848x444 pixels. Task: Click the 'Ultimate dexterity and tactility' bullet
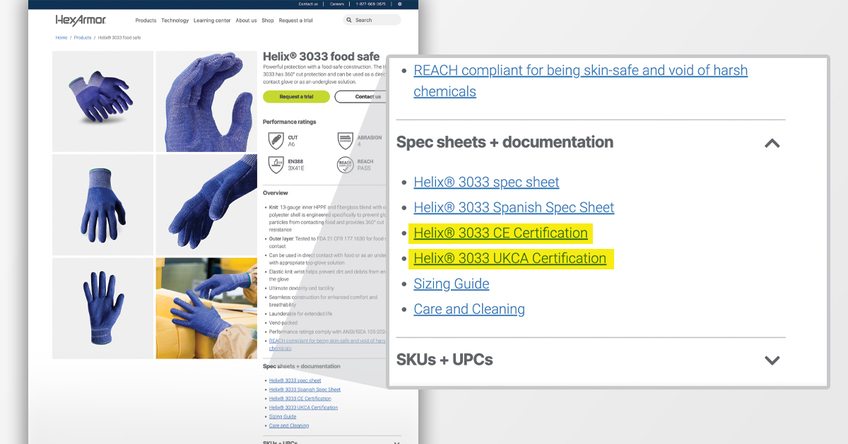coord(301,288)
